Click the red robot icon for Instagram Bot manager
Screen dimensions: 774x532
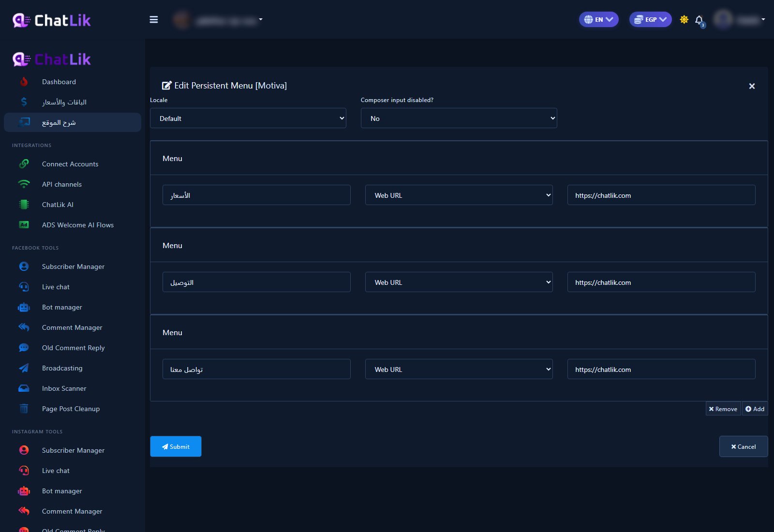click(x=24, y=491)
